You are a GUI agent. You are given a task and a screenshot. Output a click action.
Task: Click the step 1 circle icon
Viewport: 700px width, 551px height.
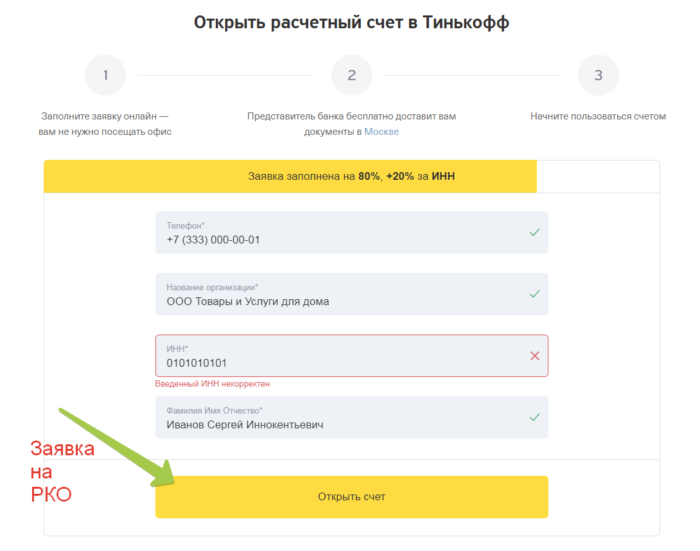tap(105, 75)
